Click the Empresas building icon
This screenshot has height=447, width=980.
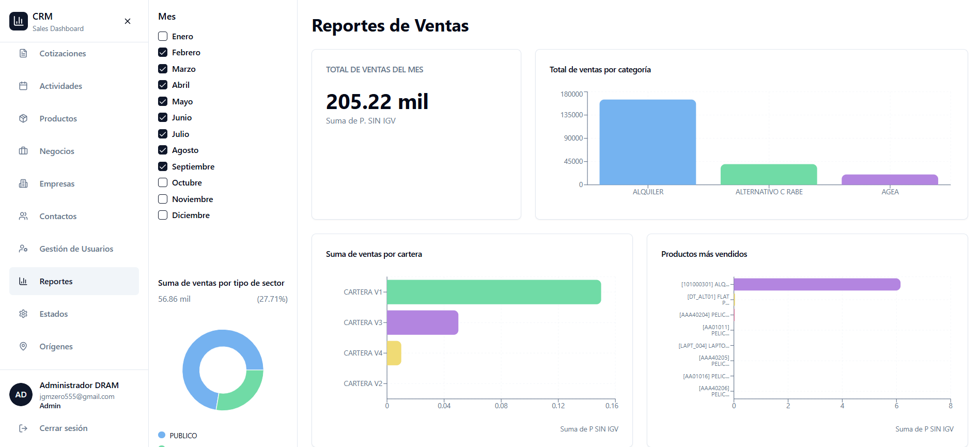pyautogui.click(x=23, y=183)
